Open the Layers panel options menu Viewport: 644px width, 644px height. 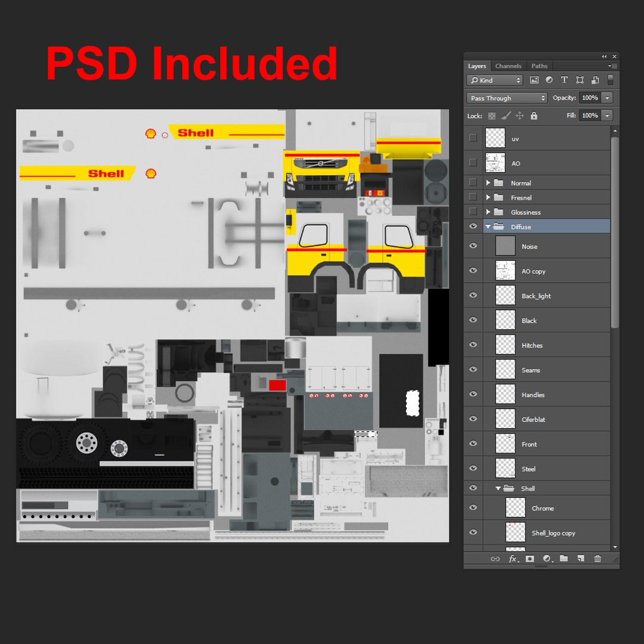(612, 66)
